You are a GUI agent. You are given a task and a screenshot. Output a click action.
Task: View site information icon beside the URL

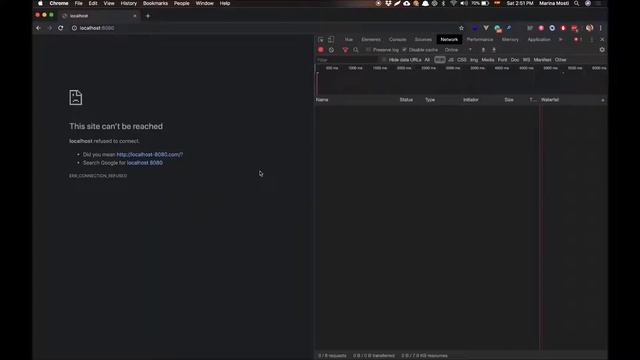pyautogui.click(x=74, y=28)
